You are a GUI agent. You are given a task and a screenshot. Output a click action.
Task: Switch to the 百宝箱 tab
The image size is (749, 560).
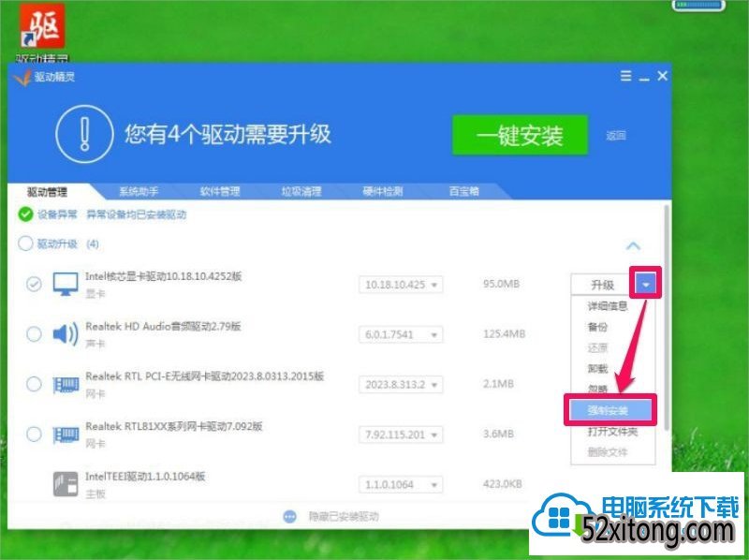tap(463, 192)
